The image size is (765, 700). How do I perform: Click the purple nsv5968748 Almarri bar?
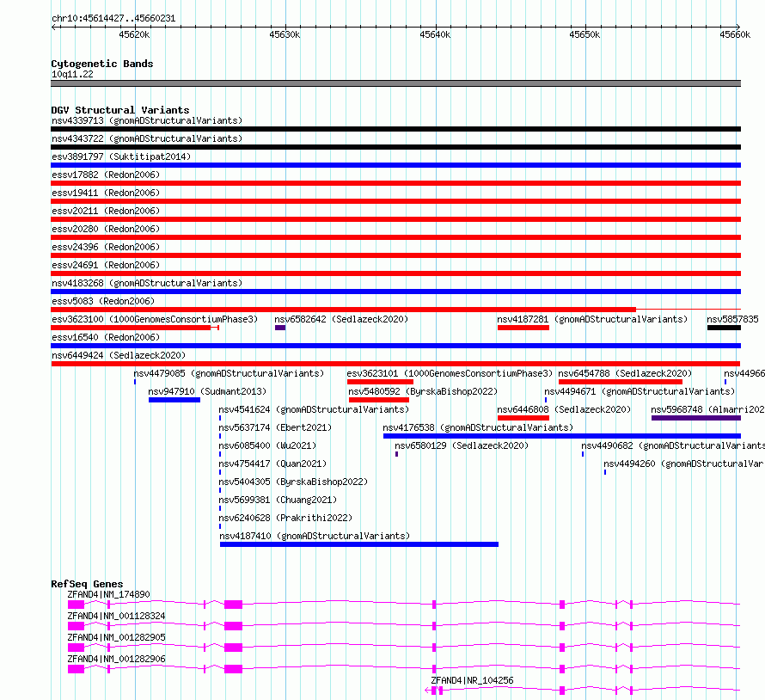click(696, 418)
